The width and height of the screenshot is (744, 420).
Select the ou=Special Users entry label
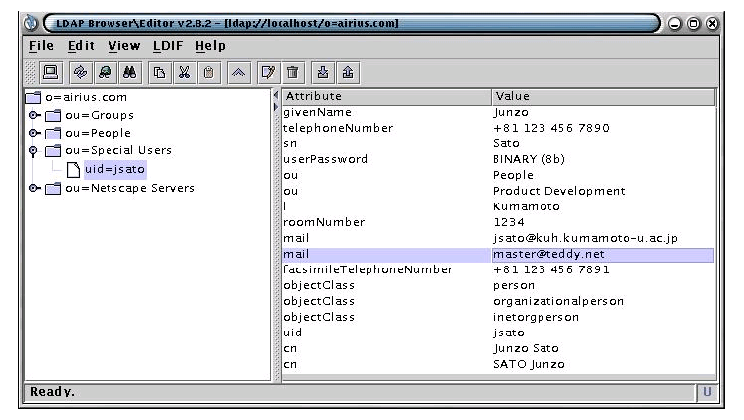[118, 150]
